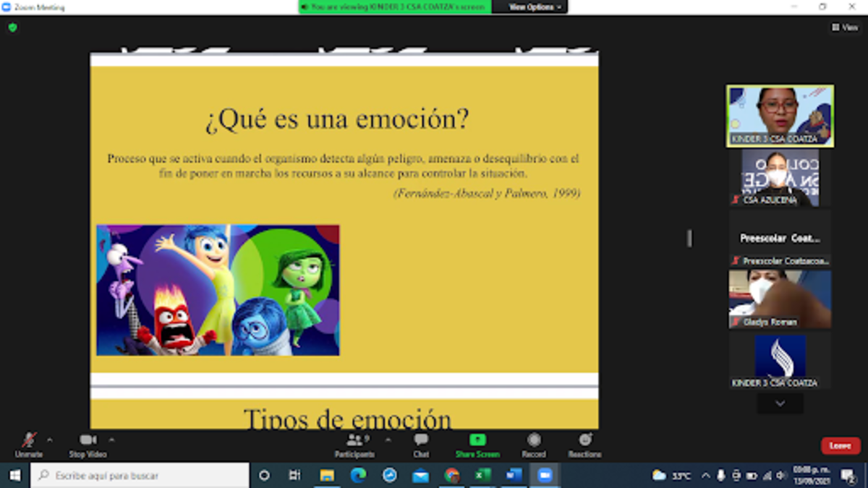Select the KINDER 3 CSA COATZA logo tile

point(780,360)
